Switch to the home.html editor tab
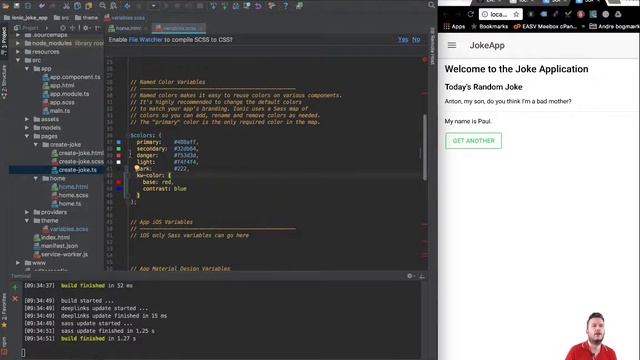 127,28
